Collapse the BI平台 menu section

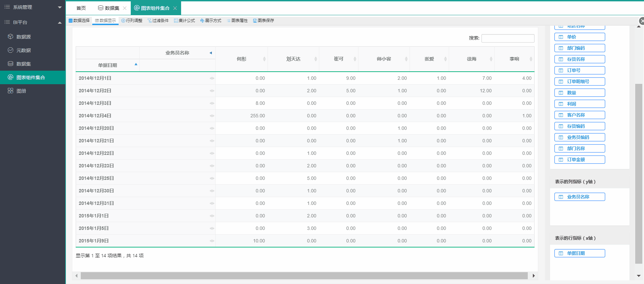tap(59, 22)
